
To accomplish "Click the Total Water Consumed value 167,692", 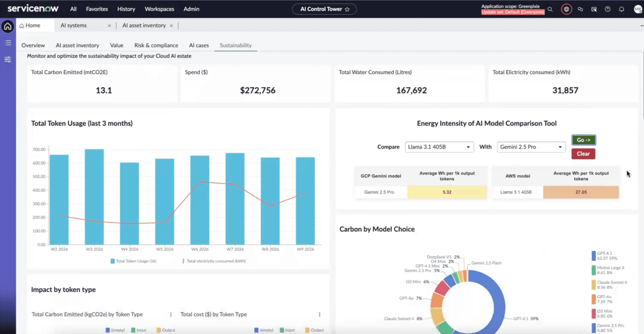I will pos(411,90).
